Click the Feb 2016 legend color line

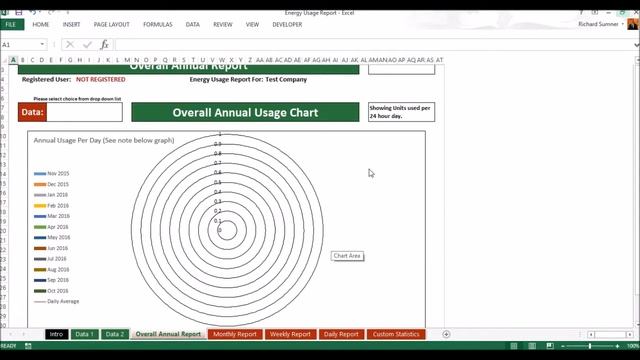(x=40, y=206)
